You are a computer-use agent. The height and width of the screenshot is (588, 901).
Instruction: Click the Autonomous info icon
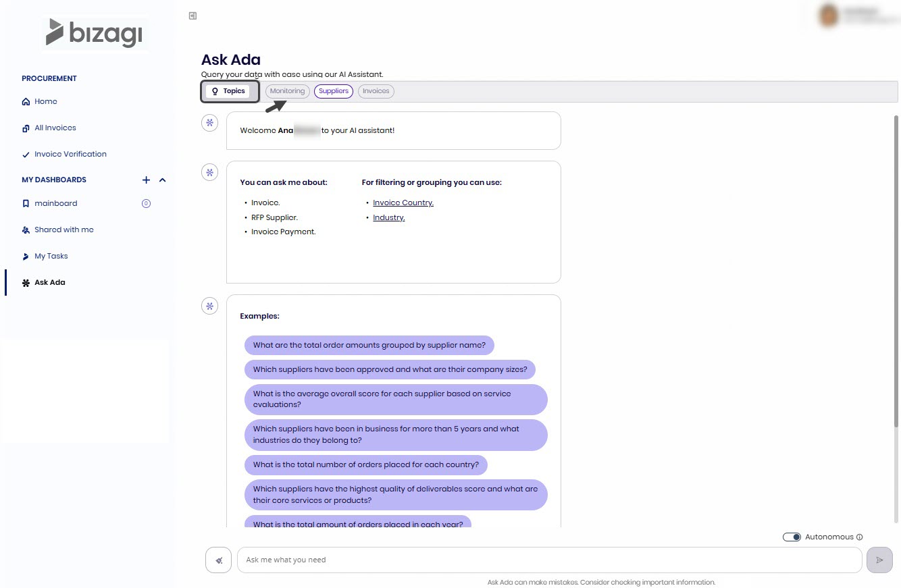point(860,537)
